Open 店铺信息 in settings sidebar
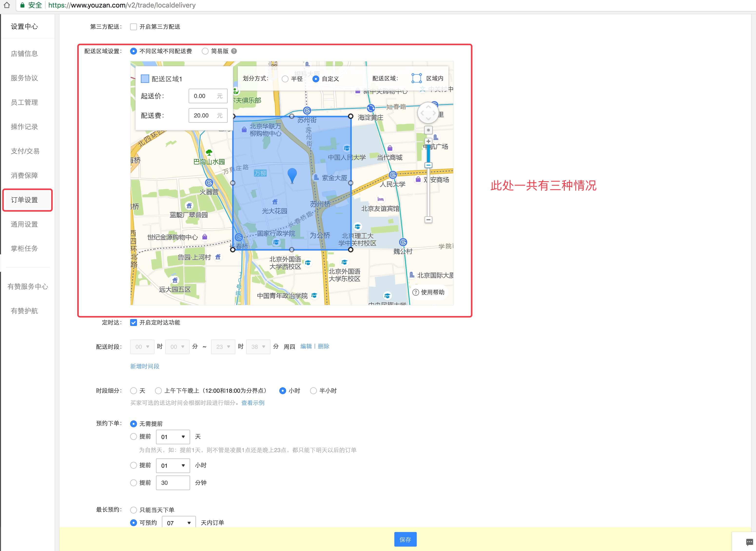The width and height of the screenshot is (756, 551). coord(24,54)
